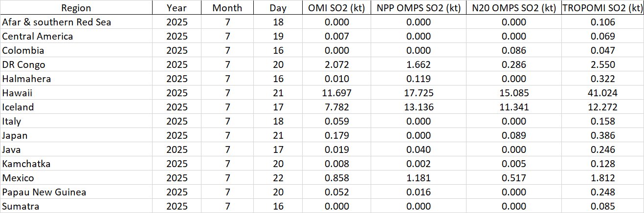Screen dimensions: 644x213
Task: Select the Day column header
Action: tap(278, 8)
